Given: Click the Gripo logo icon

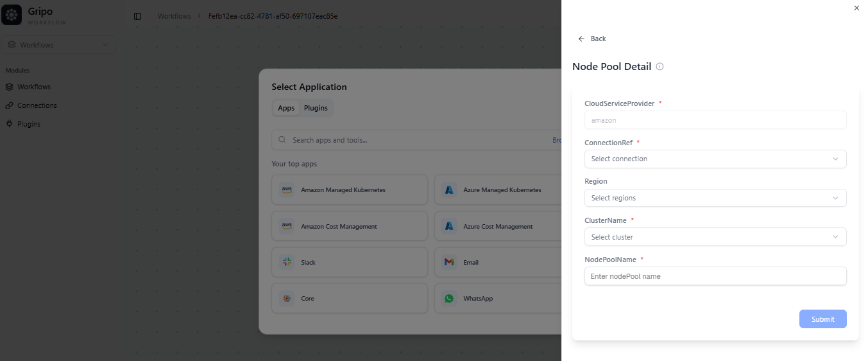Looking at the screenshot, I should point(12,15).
